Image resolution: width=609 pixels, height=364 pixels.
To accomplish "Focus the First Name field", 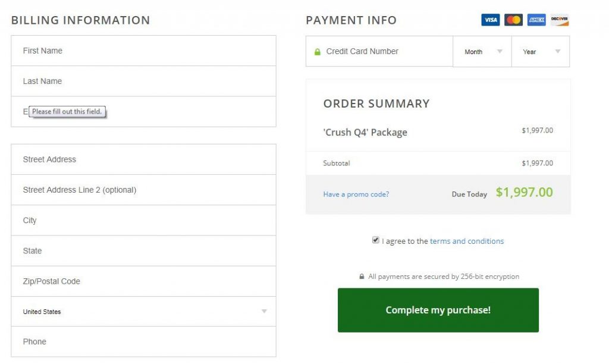I will pos(143,51).
